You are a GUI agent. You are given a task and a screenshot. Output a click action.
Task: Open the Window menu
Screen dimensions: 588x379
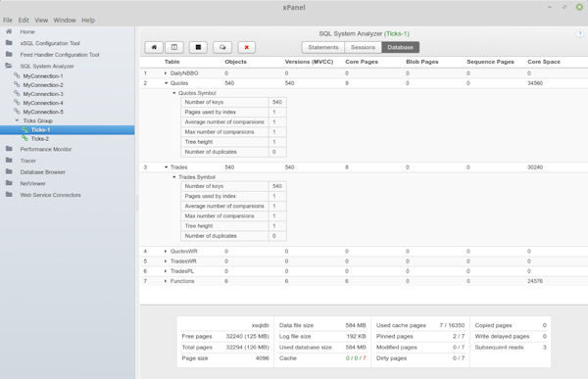point(65,21)
